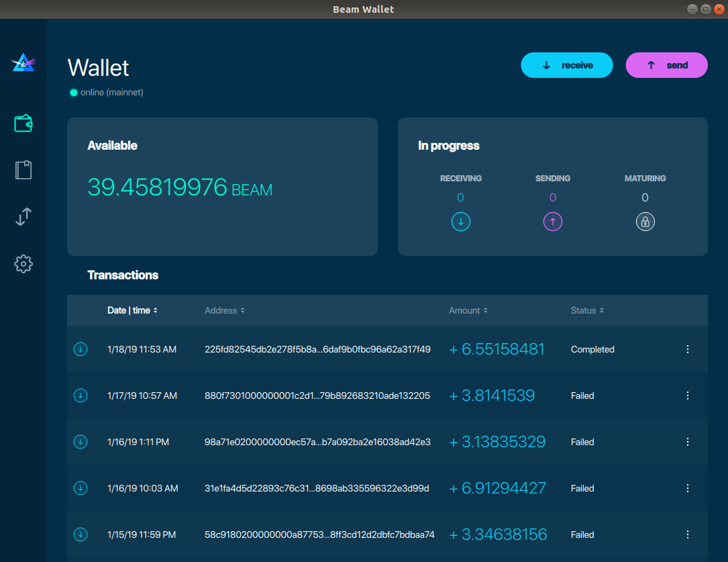Click date 1/16/19 1:11 PM

coord(138,442)
